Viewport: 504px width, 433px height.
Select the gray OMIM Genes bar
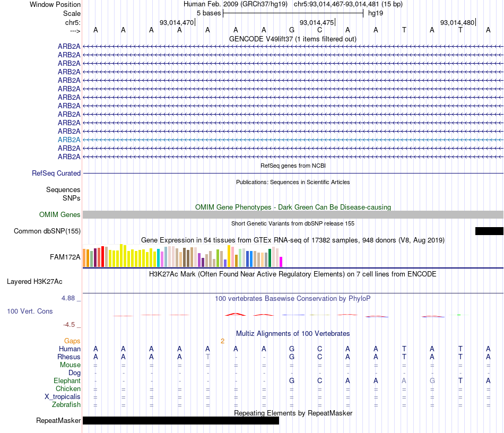[x=293, y=215]
